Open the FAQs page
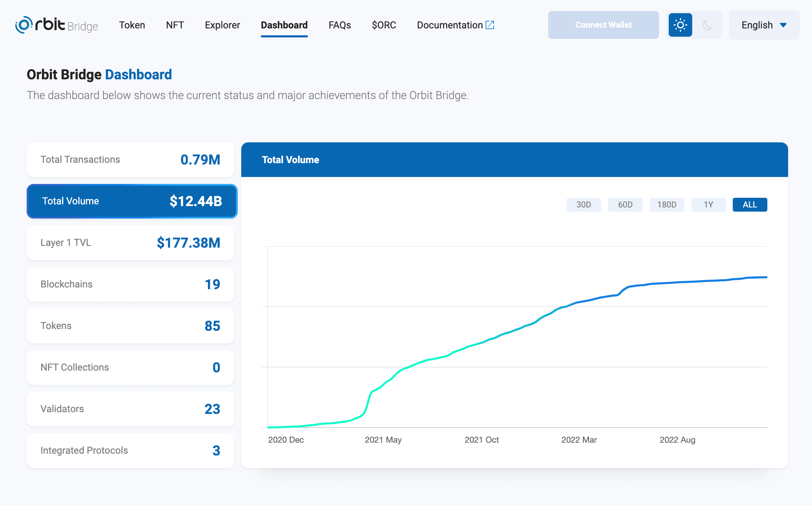812x505 pixels. (340, 25)
